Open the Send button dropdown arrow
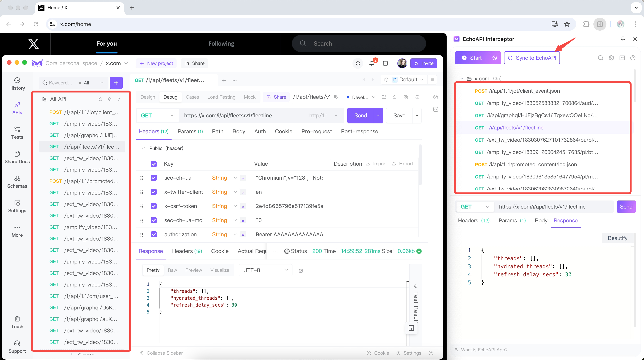Viewport: 644px width, 360px height. (x=378, y=115)
